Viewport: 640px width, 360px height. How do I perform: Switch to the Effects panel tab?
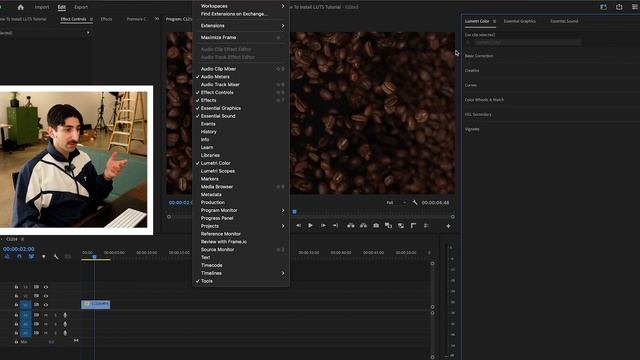pos(106,19)
